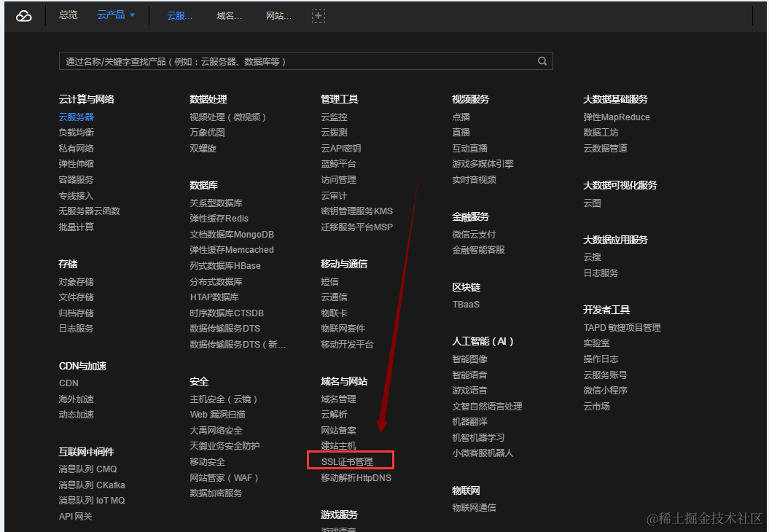Open 机器翻译 link
769x532 pixels.
coord(470,422)
